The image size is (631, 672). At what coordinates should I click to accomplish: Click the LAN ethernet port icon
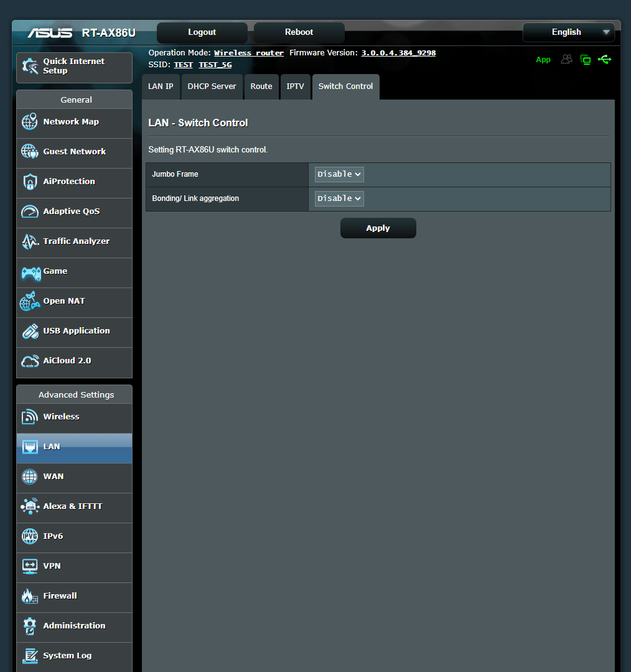click(x=30, y=447)
